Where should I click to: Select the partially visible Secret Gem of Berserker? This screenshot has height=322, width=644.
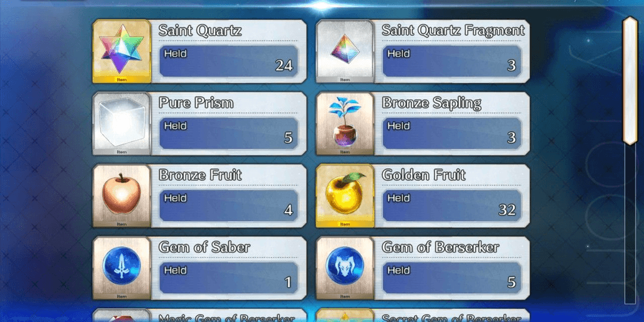point(423,315)
